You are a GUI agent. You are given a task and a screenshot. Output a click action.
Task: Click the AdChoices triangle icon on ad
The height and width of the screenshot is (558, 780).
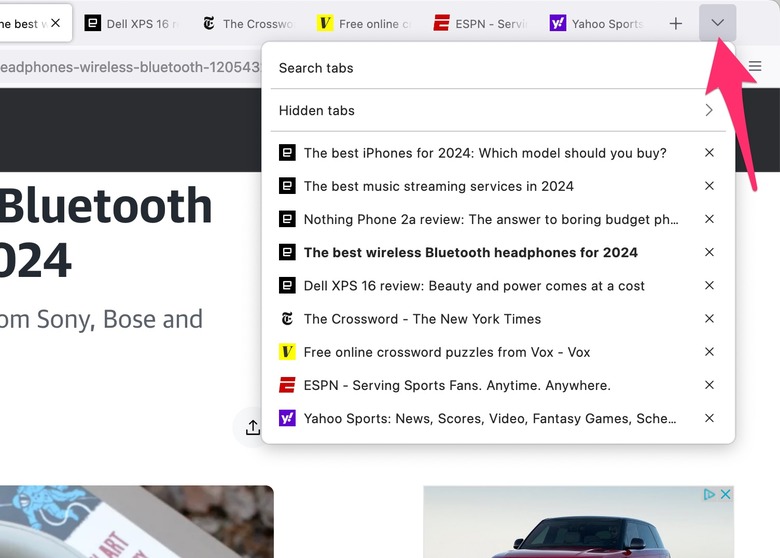(709, 494)
